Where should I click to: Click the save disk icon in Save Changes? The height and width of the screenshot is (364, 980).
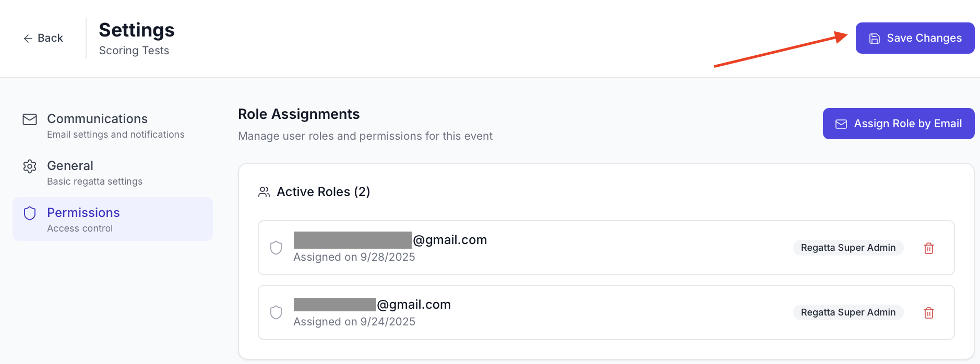click(874, 38)
